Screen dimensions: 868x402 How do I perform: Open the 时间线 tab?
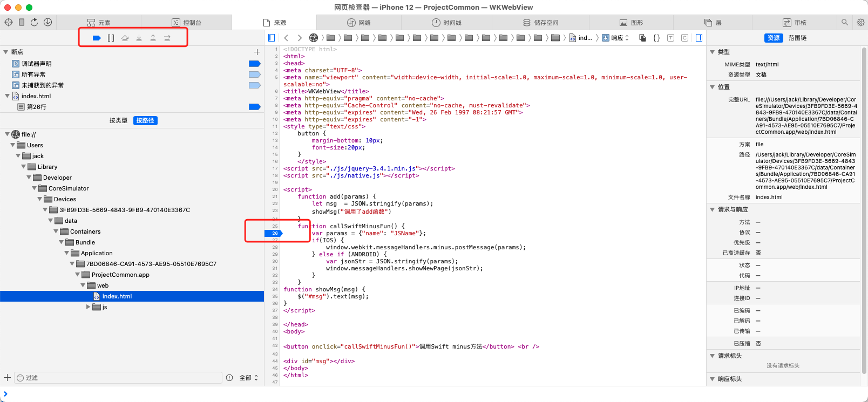point(446,23)
